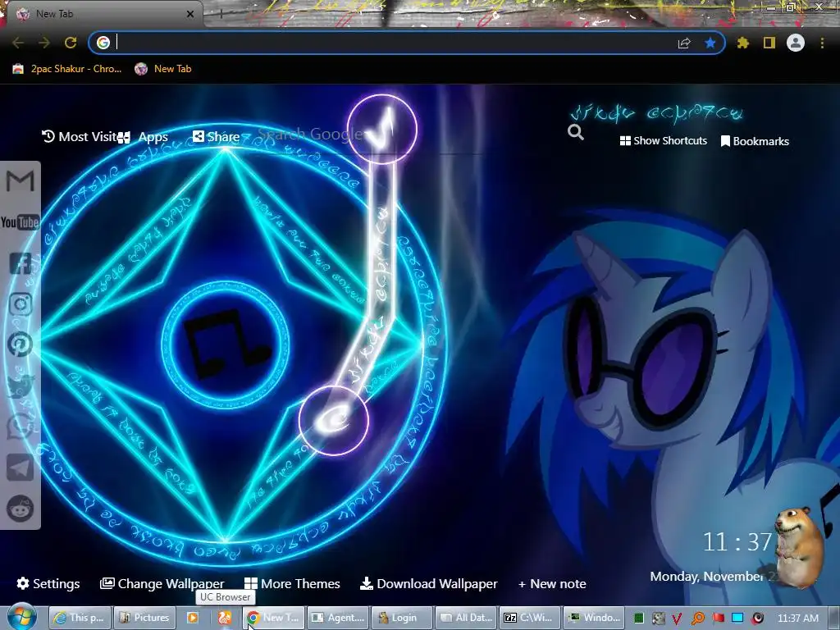Image resolution: width=840 pixels, height=630 pixels.
Task: Click the red V tray icon
Action: point(677,619)
